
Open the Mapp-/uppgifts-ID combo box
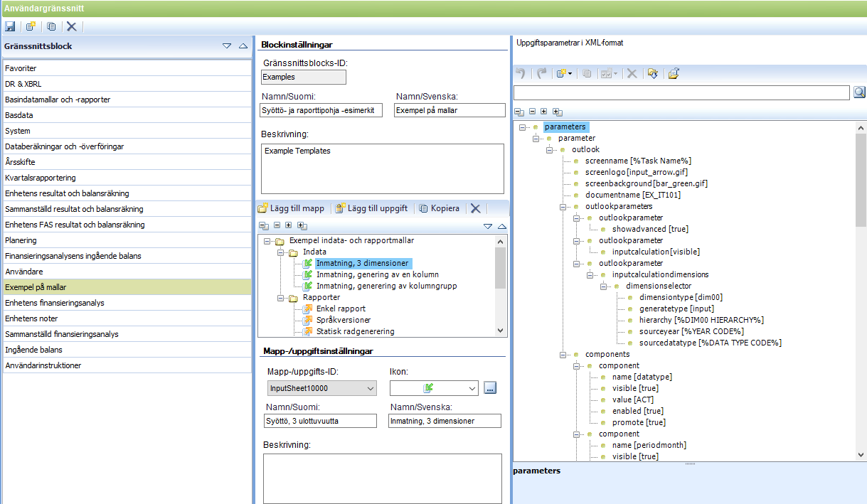click(321, 388)
